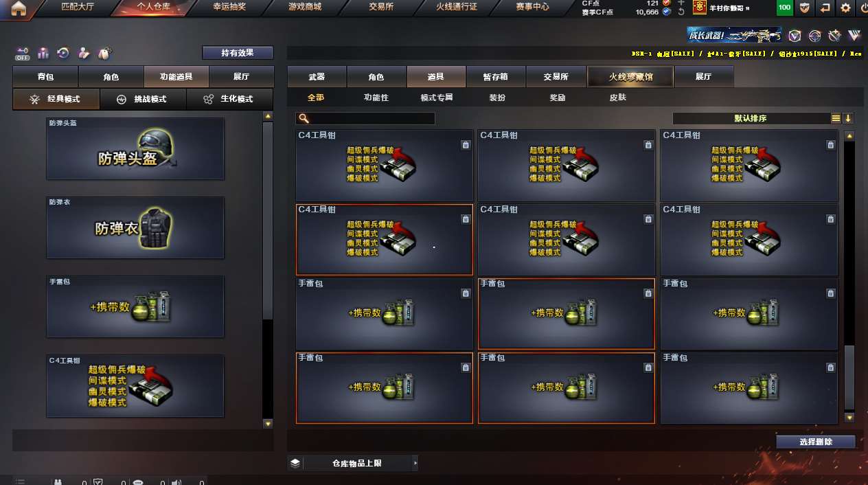This screenshot has width=868, height=485.
Task: Switch to 挑战模式 tab
Action: pos(142,99)
